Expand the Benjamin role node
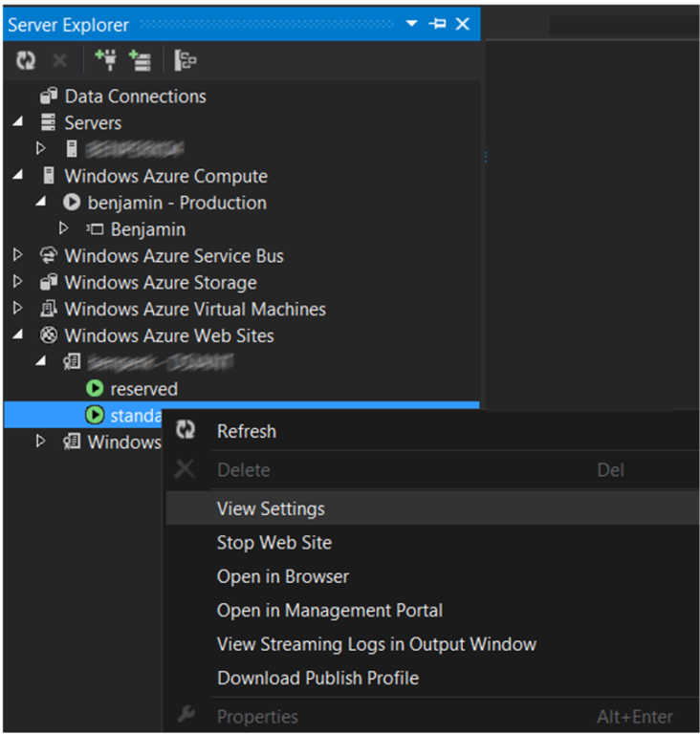Image resolution: width=700 pixels, height=734 pixels. click(64, 228)
